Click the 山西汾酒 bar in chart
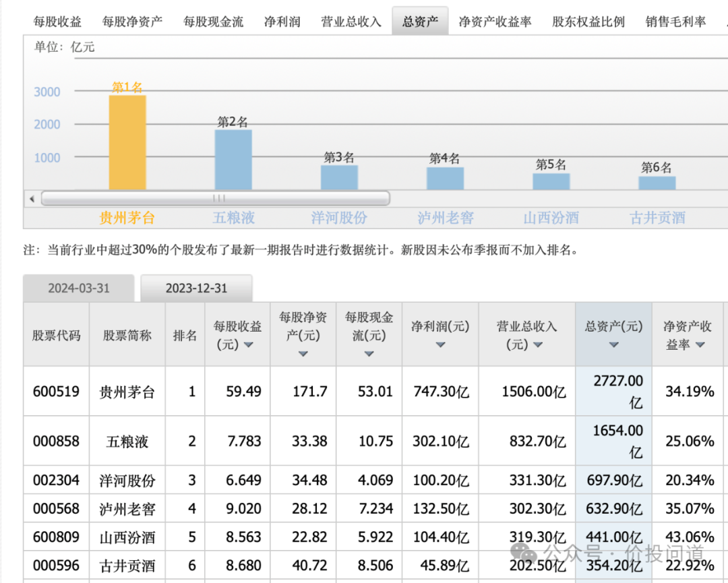The height and width of the screenshot is (583, 728). [x=551, y=181]
